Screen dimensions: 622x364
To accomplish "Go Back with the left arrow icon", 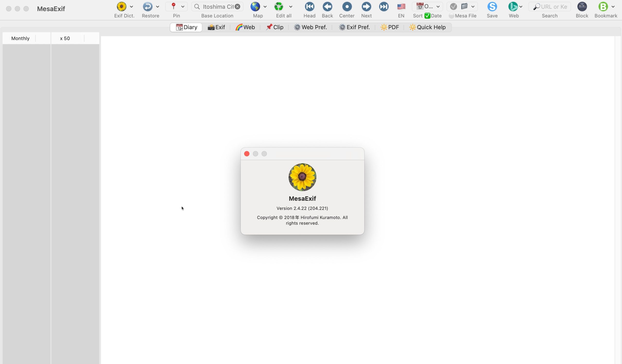I will 327,7.
